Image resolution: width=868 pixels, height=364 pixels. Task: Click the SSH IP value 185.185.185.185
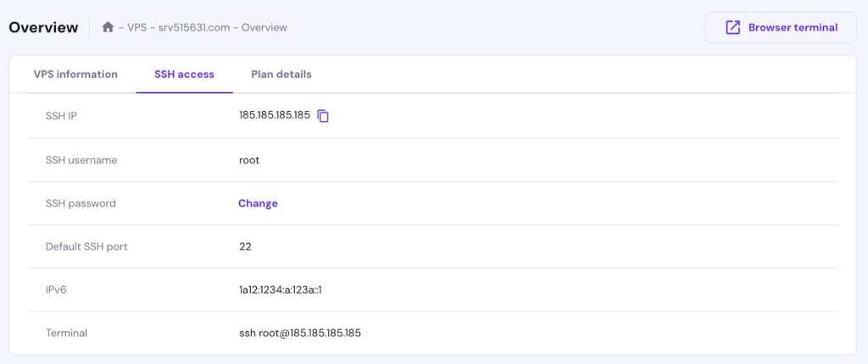tap(275, 115)
